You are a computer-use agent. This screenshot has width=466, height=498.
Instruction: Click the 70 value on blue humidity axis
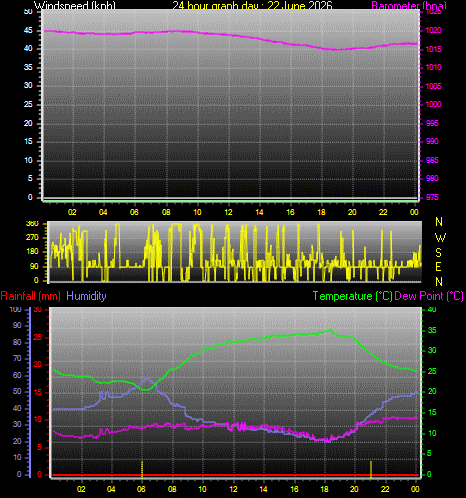(x=17, y=359)
